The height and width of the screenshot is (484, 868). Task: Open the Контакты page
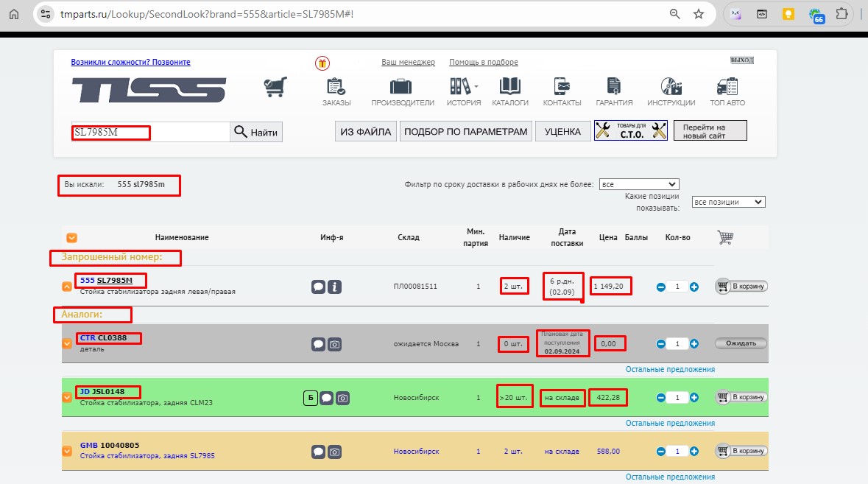pyautogui.click(x=562, y=92)
